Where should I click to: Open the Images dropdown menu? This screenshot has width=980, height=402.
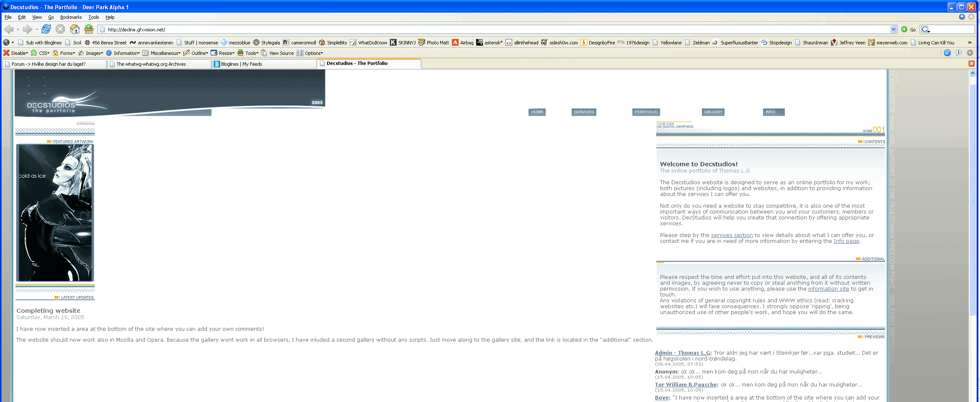[90, 53]
